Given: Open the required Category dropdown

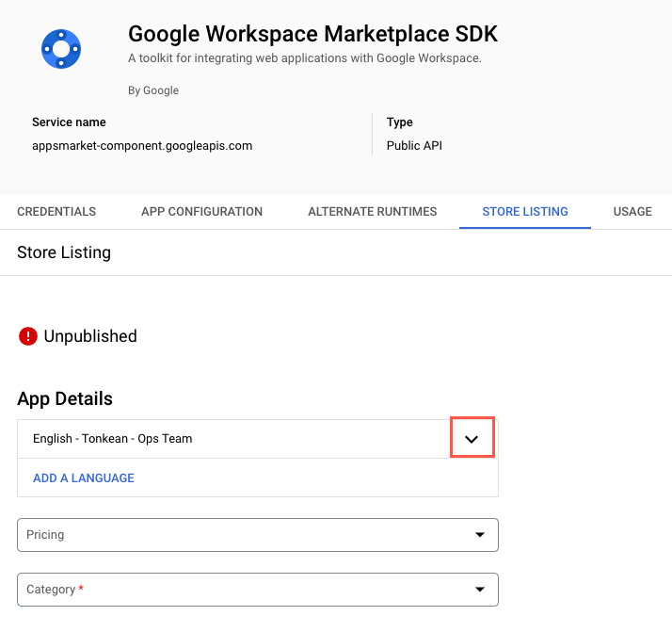Looking at the screenshot, I should click(245, 590).
